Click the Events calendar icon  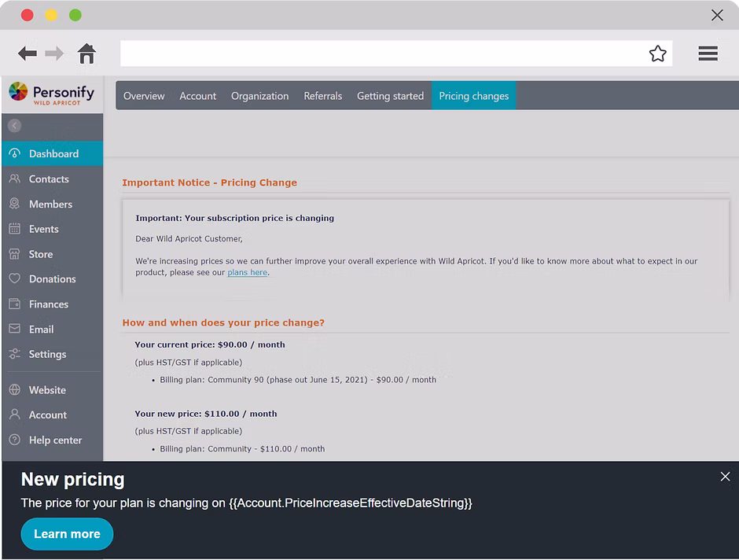click(x=15, y=229)
